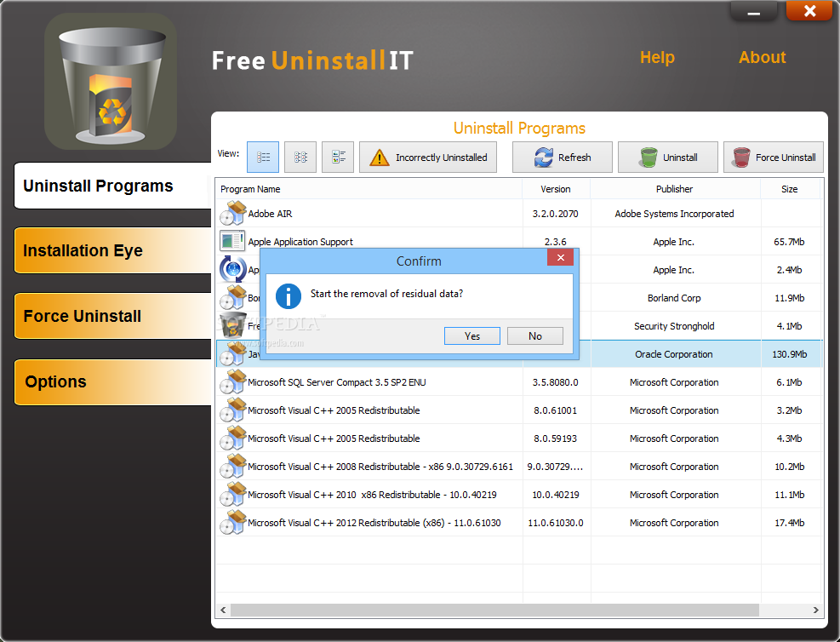Minimize the Free Uninstall It window
840x642 pixels.
pos(754,11)
